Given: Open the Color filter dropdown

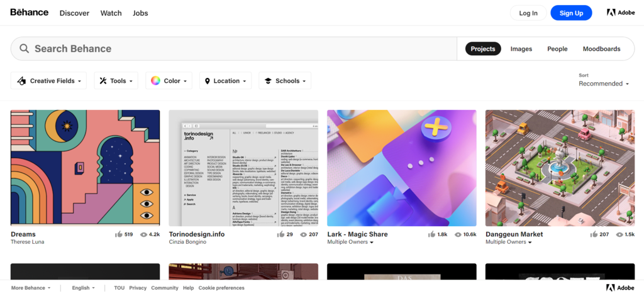Looking at the screenshot, I should [169, 81].
